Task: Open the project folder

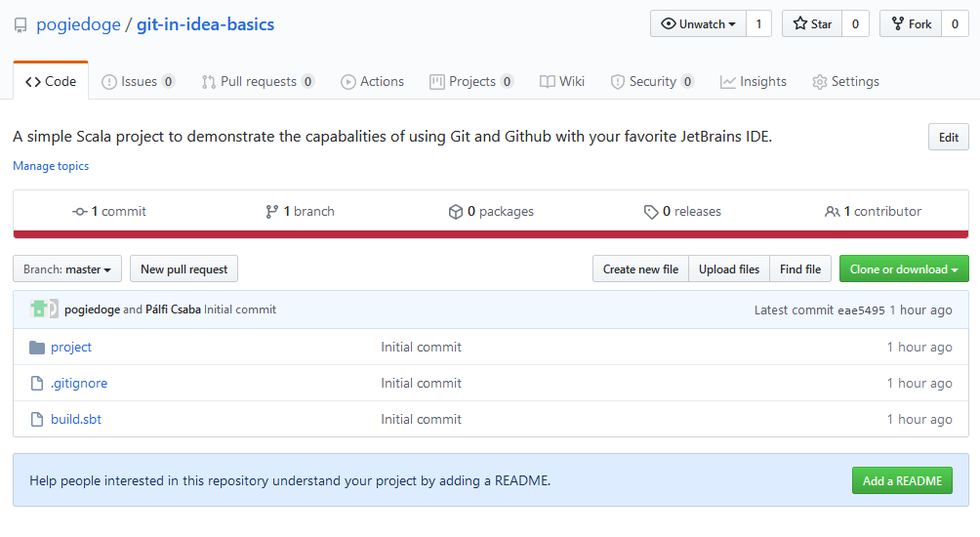Action: 71,347
